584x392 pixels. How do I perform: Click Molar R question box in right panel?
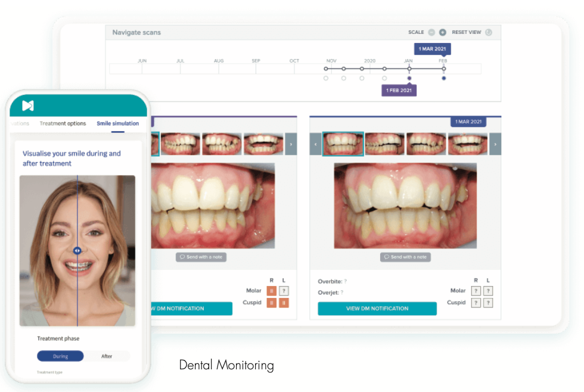(x=476, y=291)
